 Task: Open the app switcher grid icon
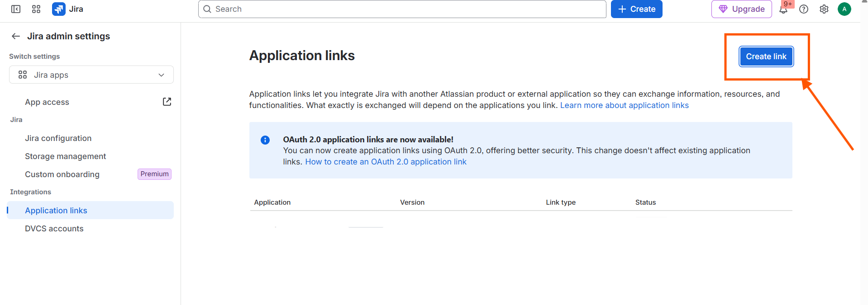click(x=36, y=9)
